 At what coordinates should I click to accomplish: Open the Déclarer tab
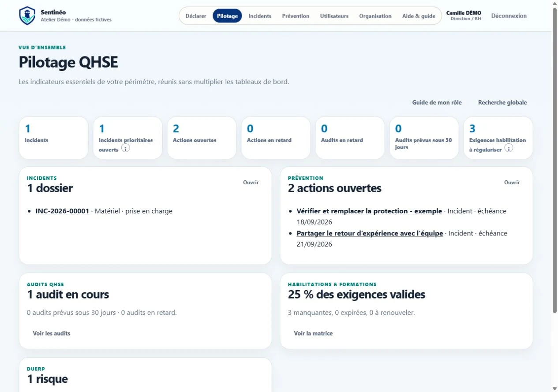[196, 16]
